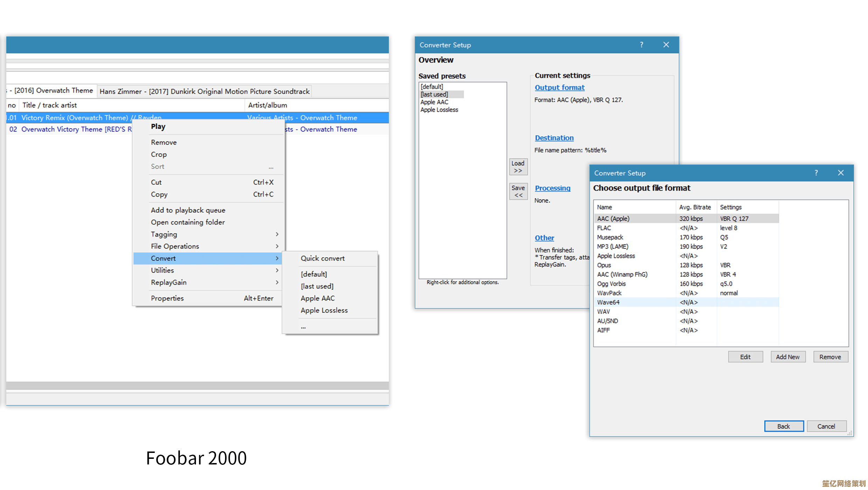Expand the File Operations submenu
The image size is (868, 490).
point(209,246)
